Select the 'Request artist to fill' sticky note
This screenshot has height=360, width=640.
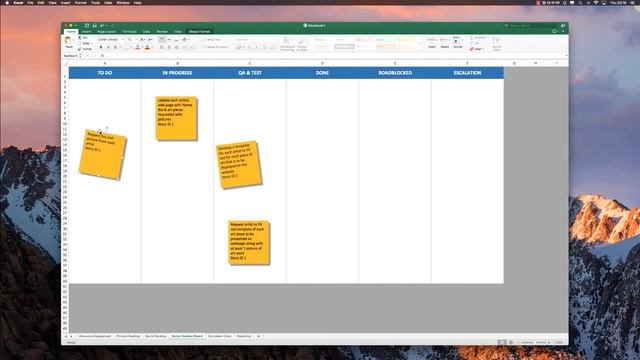click(249, 242)
